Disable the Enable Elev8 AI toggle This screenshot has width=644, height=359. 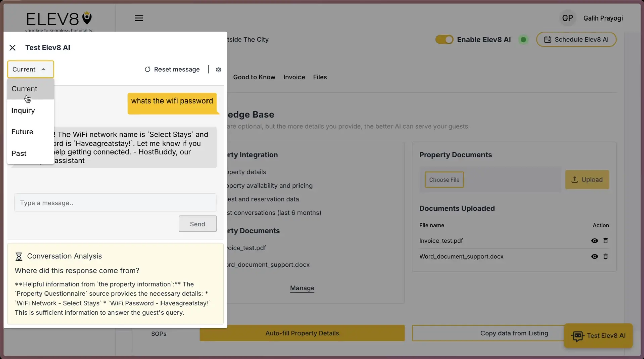[x=444, y=39]
